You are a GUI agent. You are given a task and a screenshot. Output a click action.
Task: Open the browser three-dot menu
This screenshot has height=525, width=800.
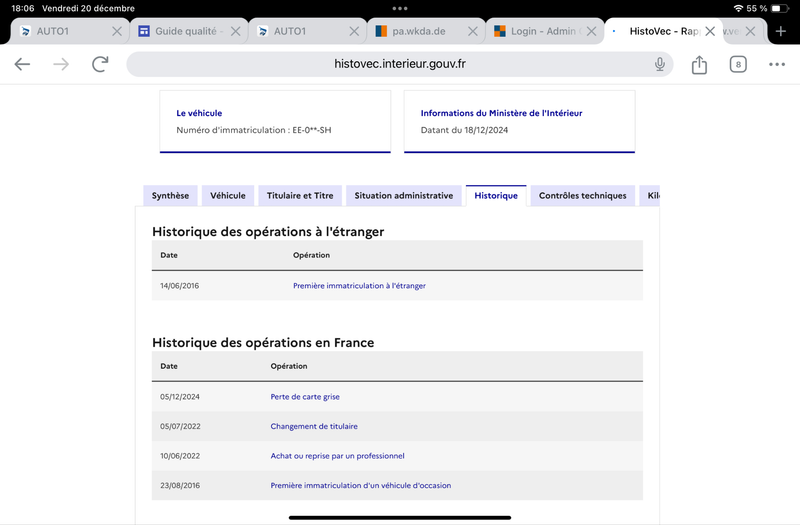[777, 64]
